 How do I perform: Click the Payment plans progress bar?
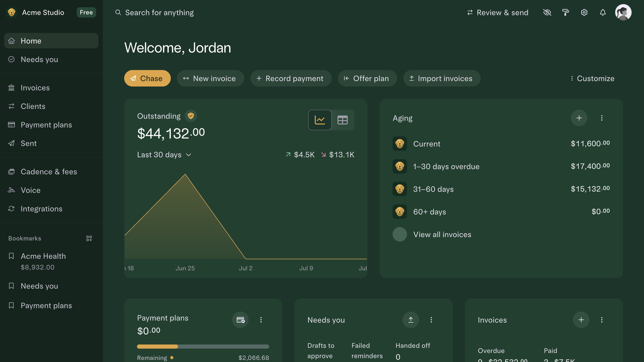[x=203, y=347]
